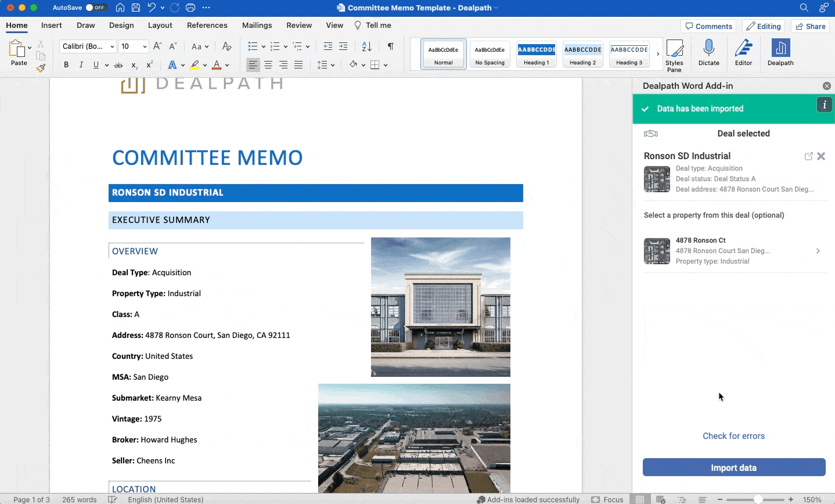Open the Styles Pane

[x=674, y=55]
